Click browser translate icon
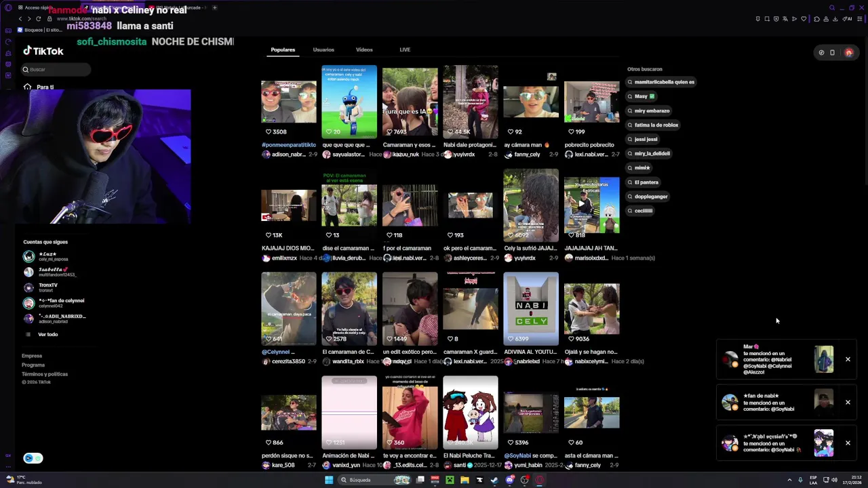This screenshot has width=868, height=488. tap(785, 19)
